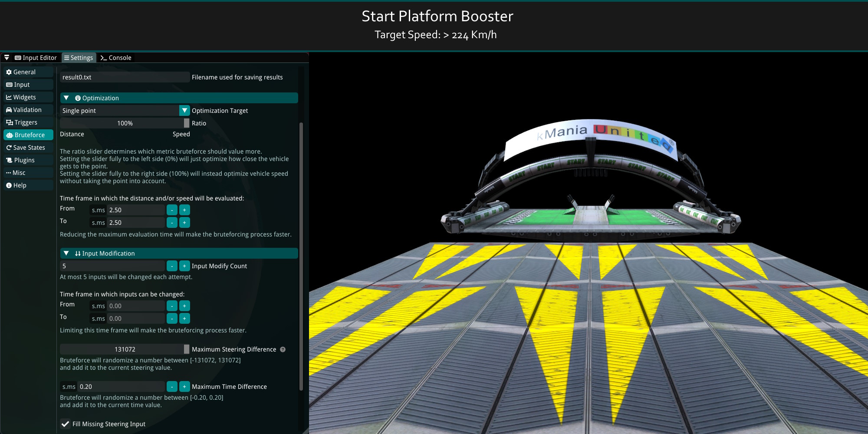Screen dimensions: 868x434
Task: Decrease the Input Modify Count
Action: click(172, 266)
